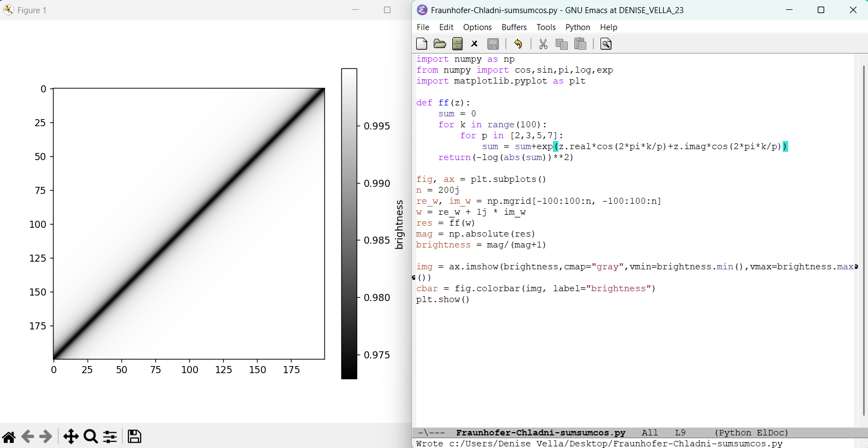Image resolution: width=868 pixels, height=448 pixels.
Task: Expand the Buffers menu
Action: coord(514,27)
